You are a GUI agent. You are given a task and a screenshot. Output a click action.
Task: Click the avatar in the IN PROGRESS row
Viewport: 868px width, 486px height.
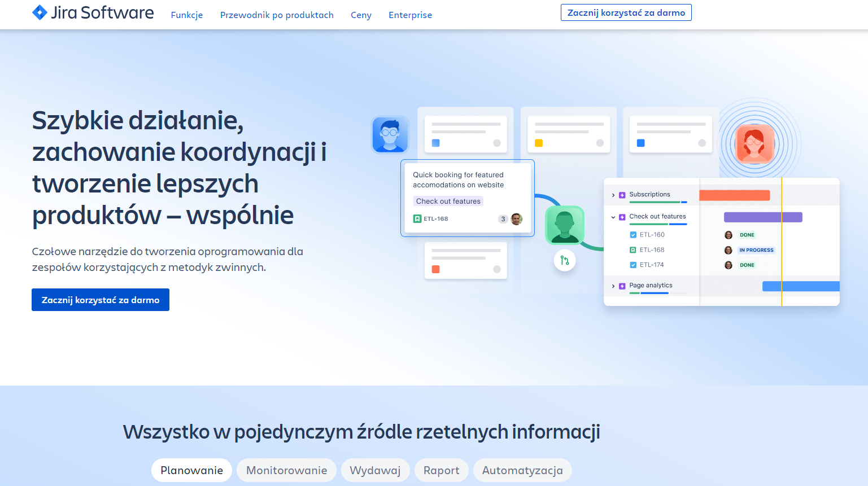(x=729, y=250)
